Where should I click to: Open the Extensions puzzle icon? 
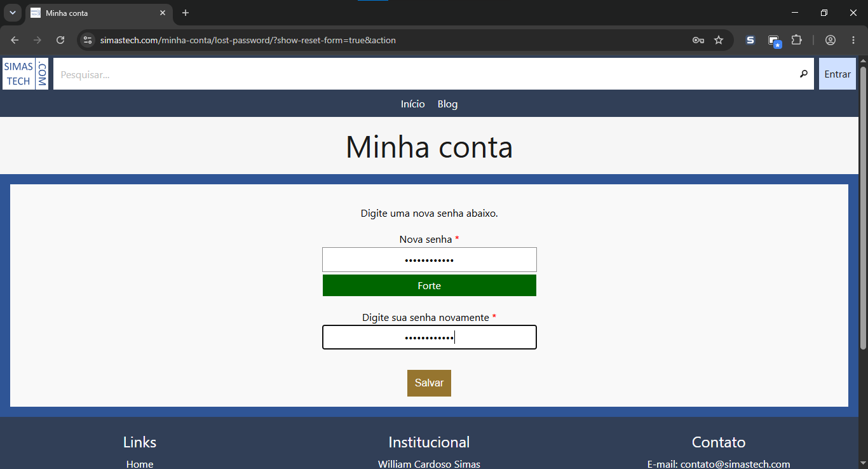pos(796,40)
